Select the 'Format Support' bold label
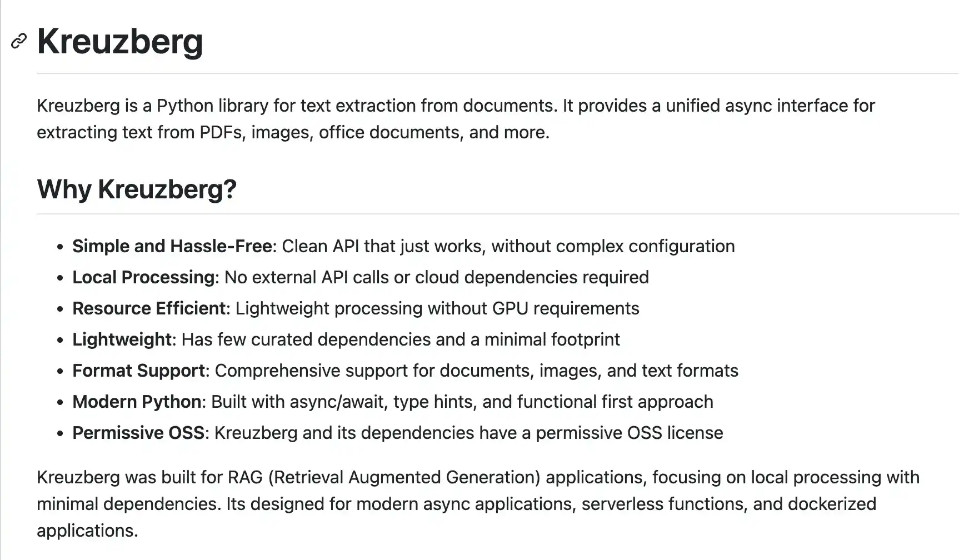 click(x=139, y=371)
